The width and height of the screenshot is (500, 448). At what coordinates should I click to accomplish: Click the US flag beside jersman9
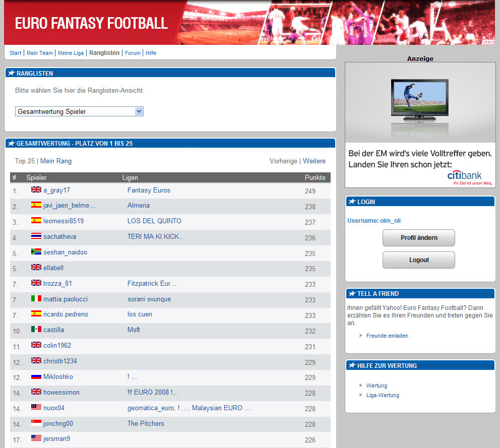36,438
